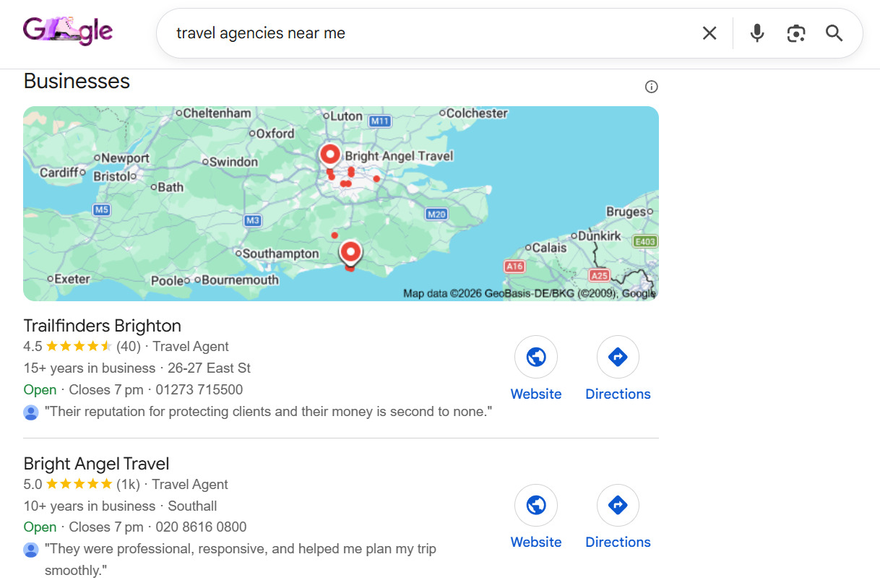The image size is (880, 588).
Task: Click the Website globe icon for Bright Angel Travel
Action: point(536,505)
